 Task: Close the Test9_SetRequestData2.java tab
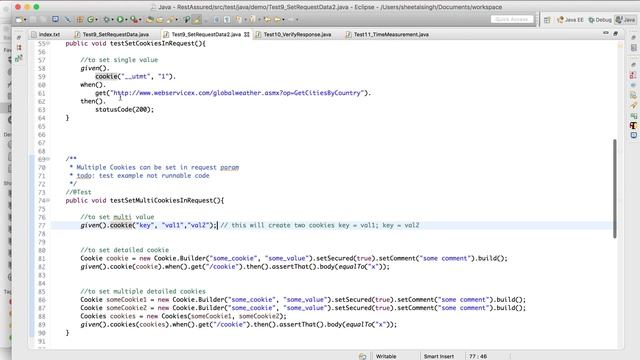click(x=247, y=35)
